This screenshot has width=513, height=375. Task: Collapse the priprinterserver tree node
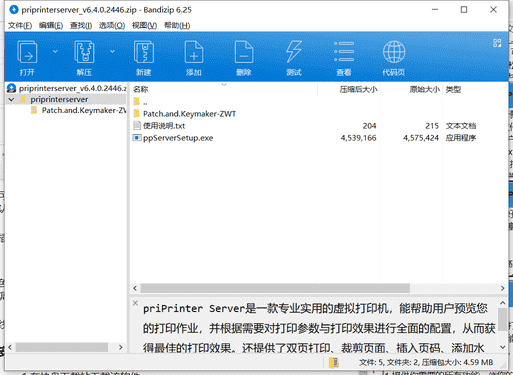(11, 99)
